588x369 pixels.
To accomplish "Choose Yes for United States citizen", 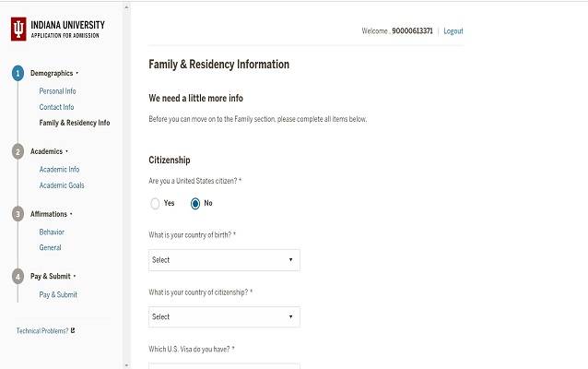I will click(155, 203).
